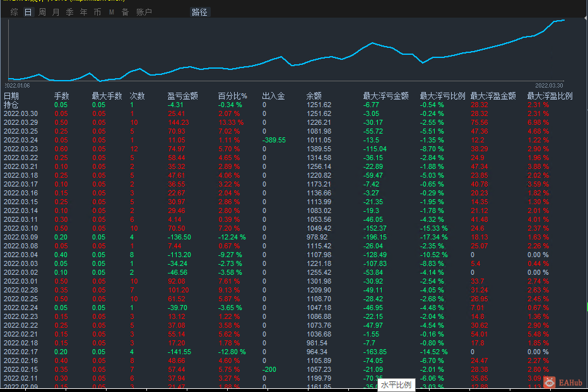
Task: Open the 备 notes tab
Action: click(126, 12)
